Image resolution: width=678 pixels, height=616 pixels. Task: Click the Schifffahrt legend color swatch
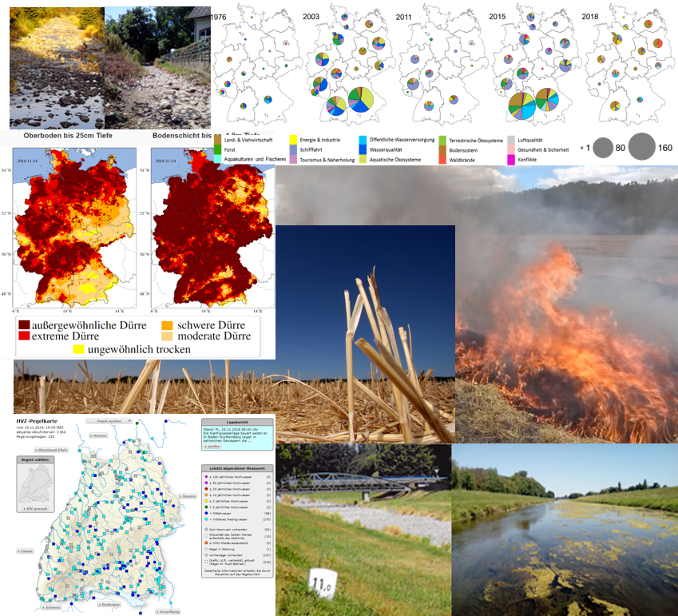(x=293, y=149)
